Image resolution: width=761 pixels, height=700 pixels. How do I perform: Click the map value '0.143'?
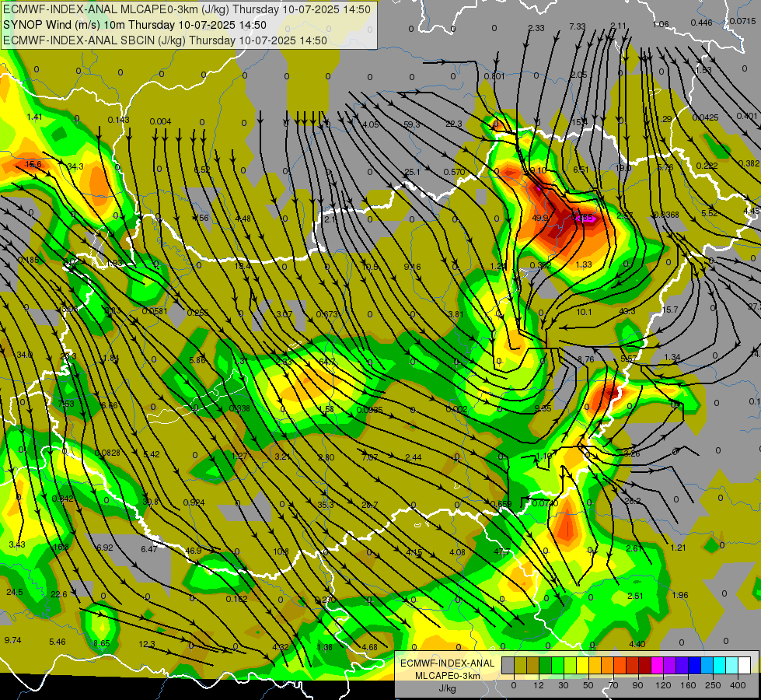pos(118,120)
